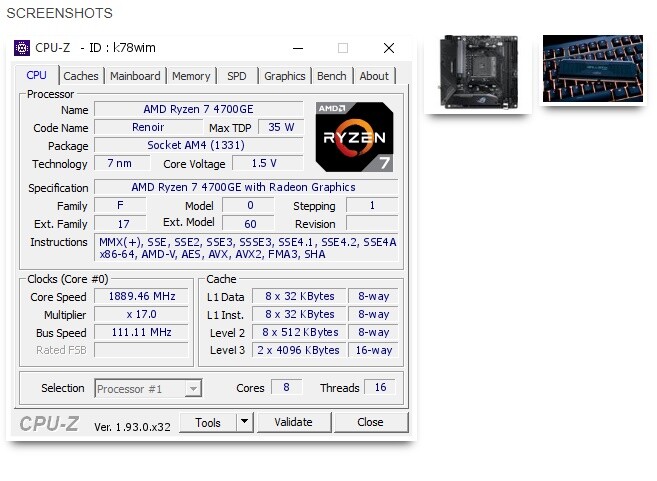Click the Tools button
This screenshot has width=657, height=481.
(208, 422)
